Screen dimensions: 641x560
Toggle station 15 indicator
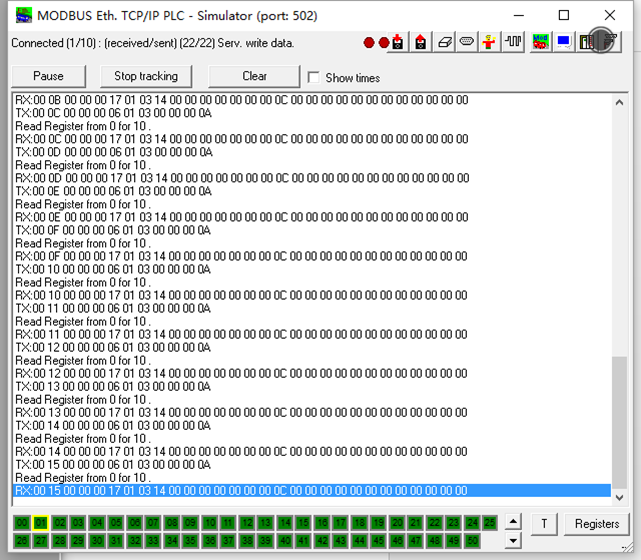[x=303, y=523]
